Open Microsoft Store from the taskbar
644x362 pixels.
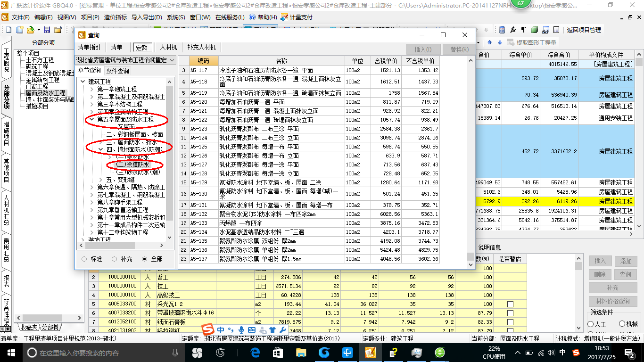point(278,352)
